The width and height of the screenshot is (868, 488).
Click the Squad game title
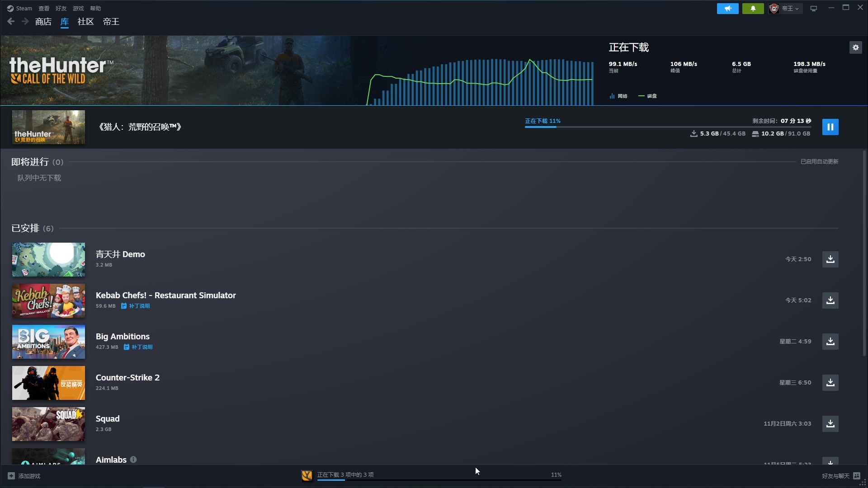click(x=108, y=419)
